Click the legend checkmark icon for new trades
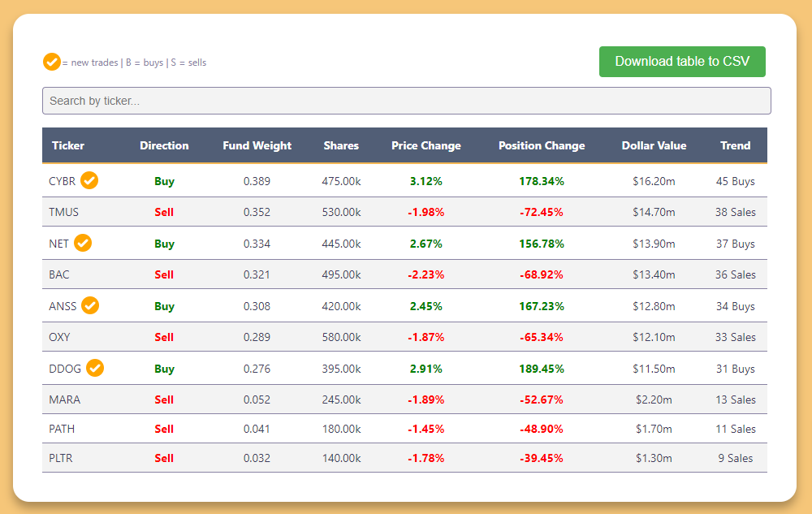 click(51, 62)
